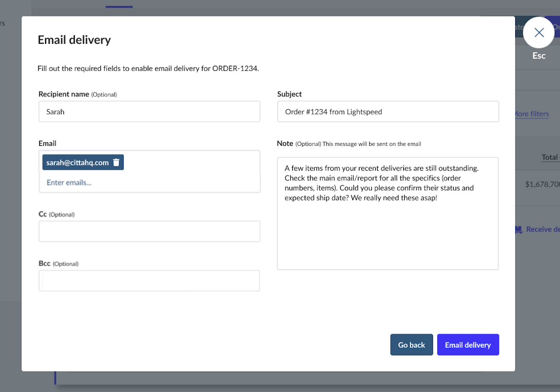Click Enter emails placeholder to add recipient

69,182
